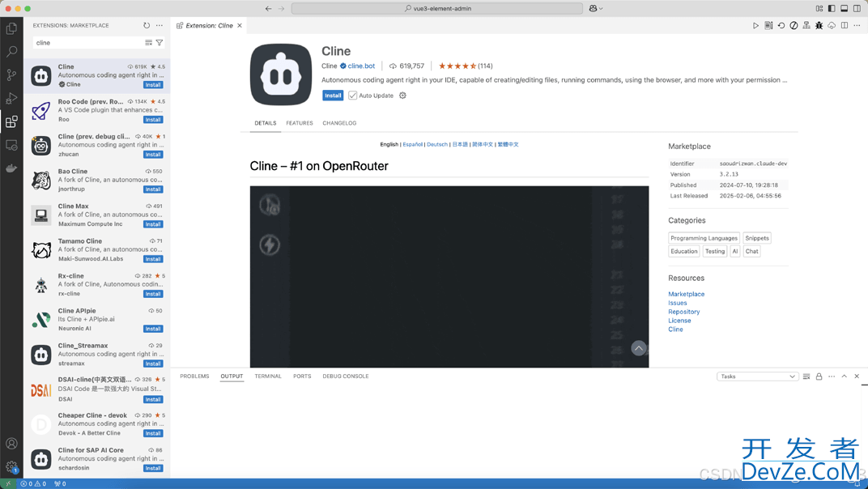The height and width of the screenshot is (489, 868).
Task: Install the Bao Cline extension
Action: click(x=153, y=189)
